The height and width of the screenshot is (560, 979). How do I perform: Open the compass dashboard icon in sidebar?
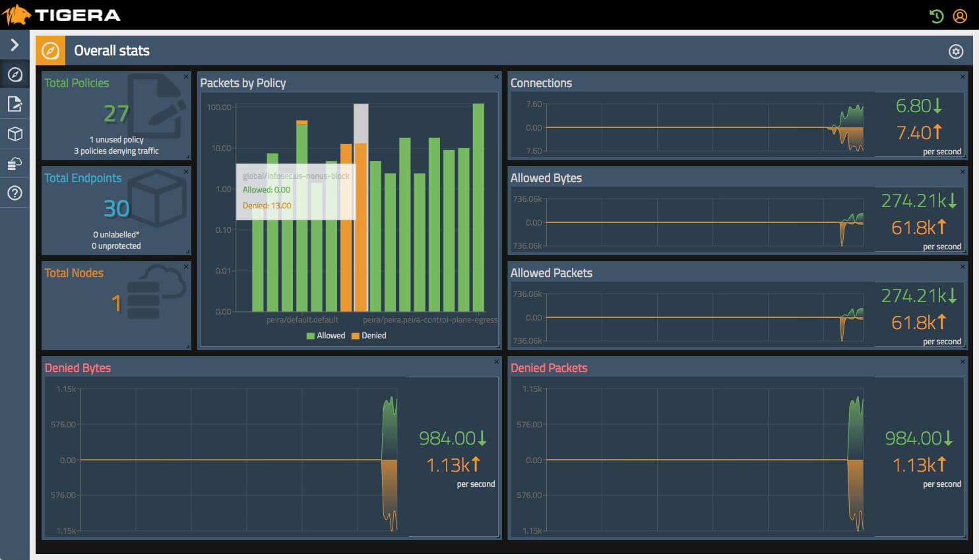point(15,75)
